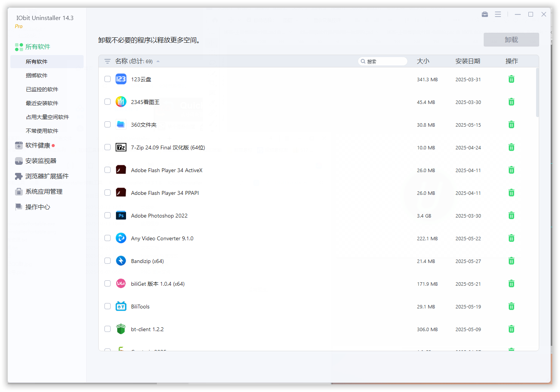This screenshot has width=560, height=392.
Task: Click the Any Video Converter app icon
Action: click(121, 238)
